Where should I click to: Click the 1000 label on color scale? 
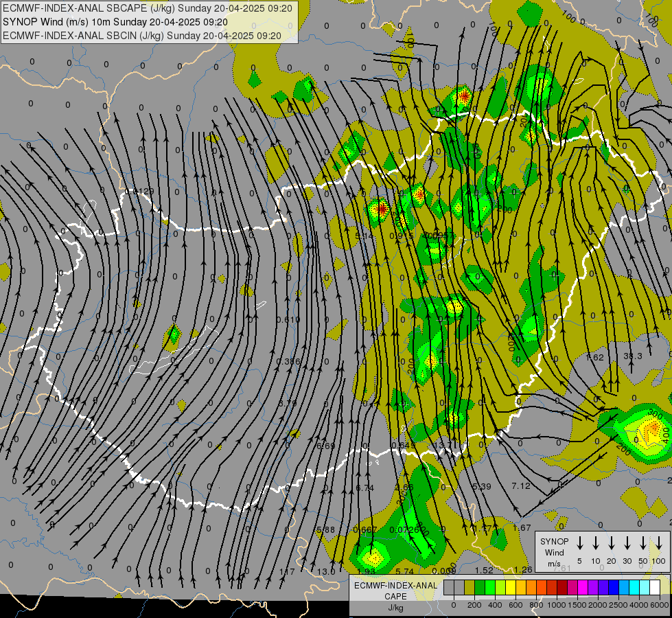(557, 605)
